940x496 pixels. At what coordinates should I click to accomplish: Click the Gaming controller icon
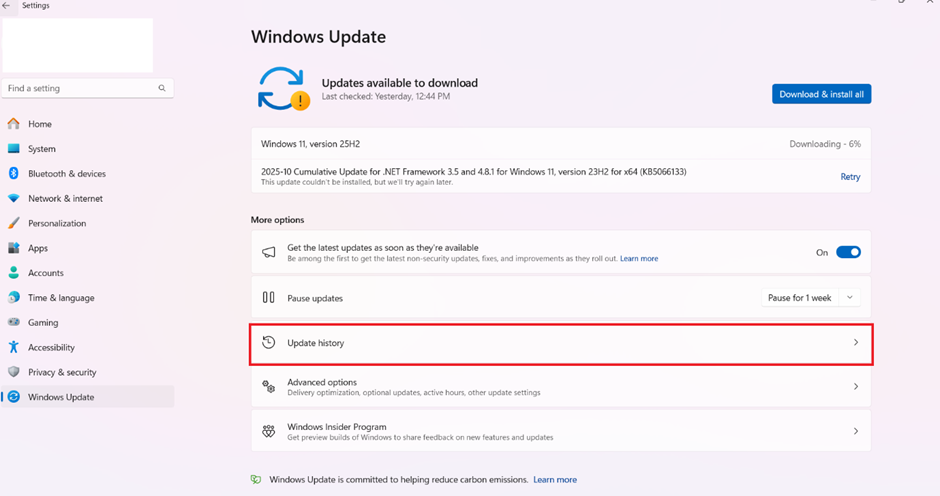point(14,322)
